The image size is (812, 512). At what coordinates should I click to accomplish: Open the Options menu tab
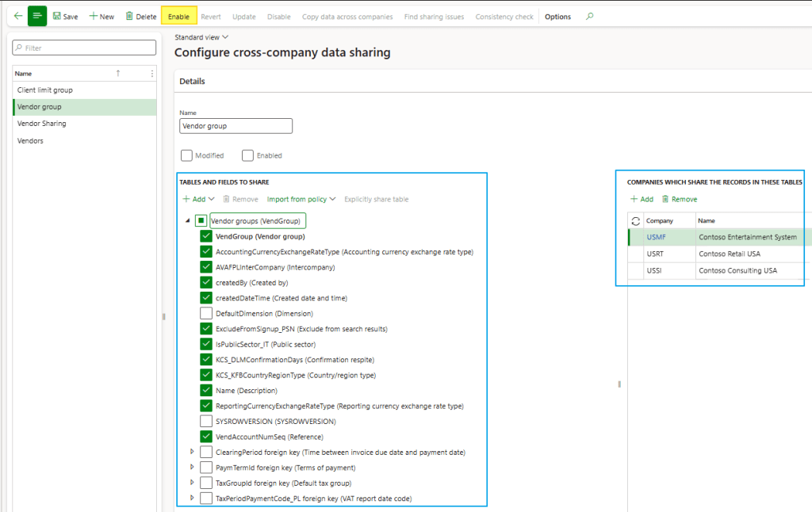click(557, 17)
